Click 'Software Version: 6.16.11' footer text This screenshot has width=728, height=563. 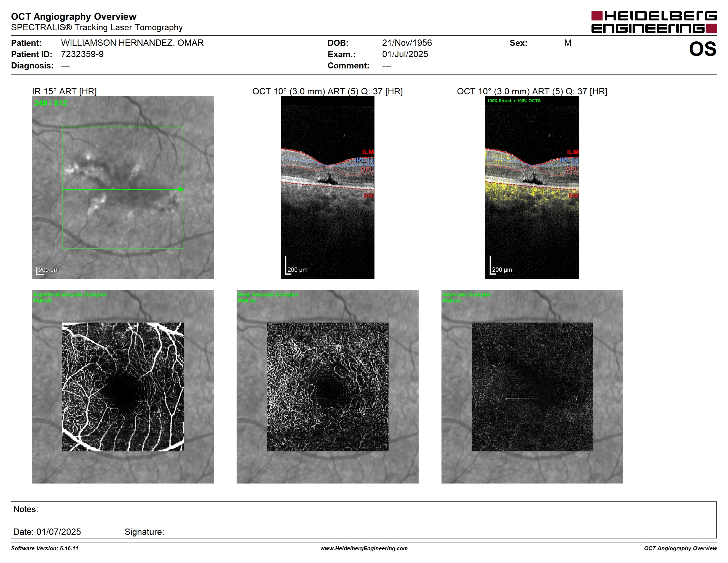click(45, 548)
